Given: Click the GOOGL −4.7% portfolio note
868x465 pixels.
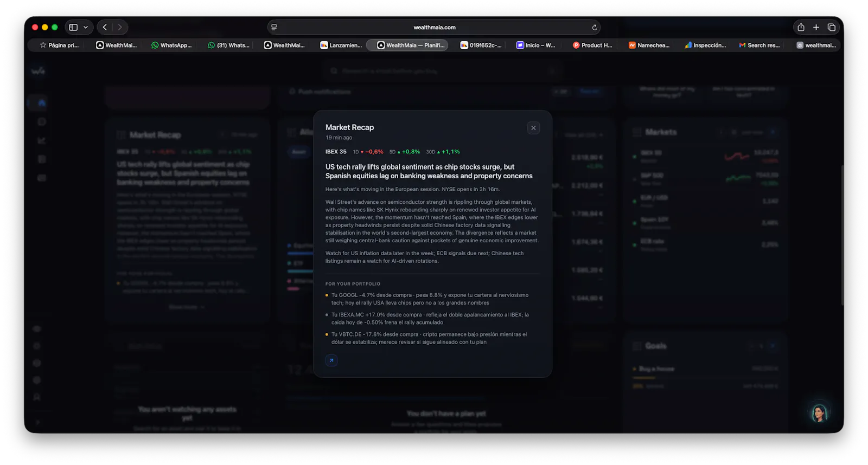Looking at the screenshot, I should click(x=430, y=299).
